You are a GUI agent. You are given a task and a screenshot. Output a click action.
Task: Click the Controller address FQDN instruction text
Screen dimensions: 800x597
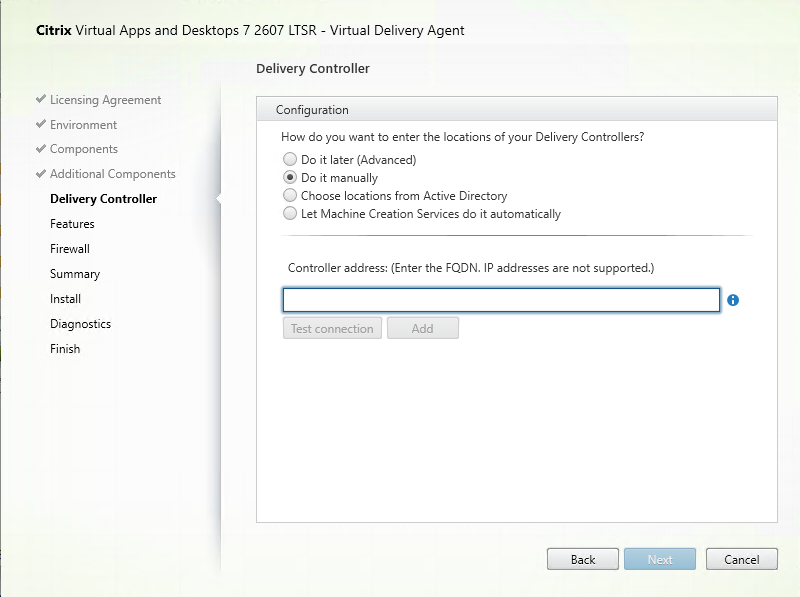tap(471, 268)
